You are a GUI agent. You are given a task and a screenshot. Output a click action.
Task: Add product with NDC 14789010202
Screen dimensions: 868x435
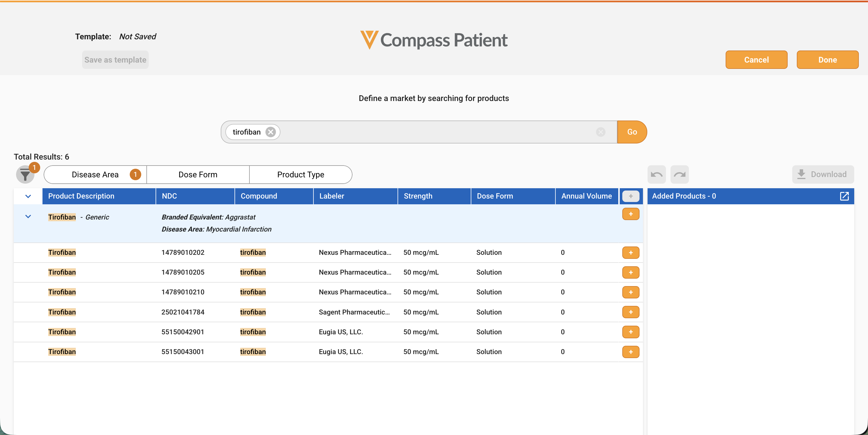point(631,253)
